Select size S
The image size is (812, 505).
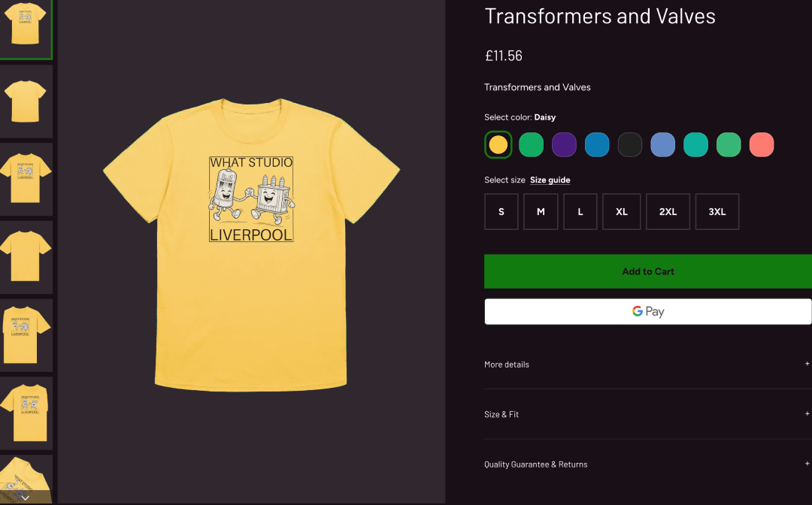click(501, 211)
